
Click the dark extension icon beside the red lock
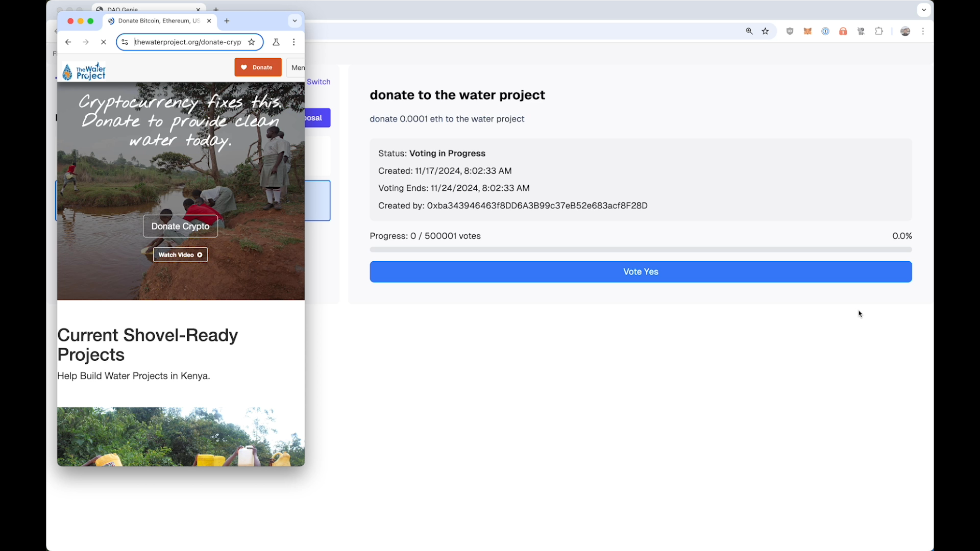(x=861, y=31)
